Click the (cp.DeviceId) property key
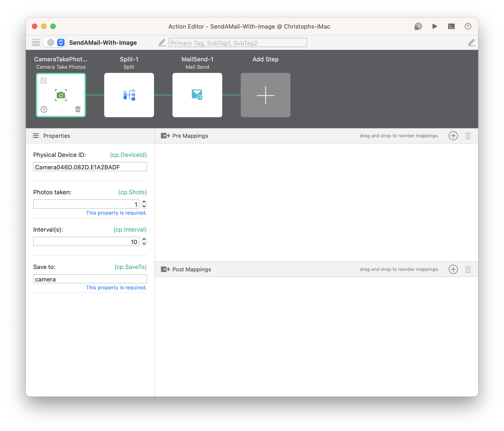 point(128,155)
